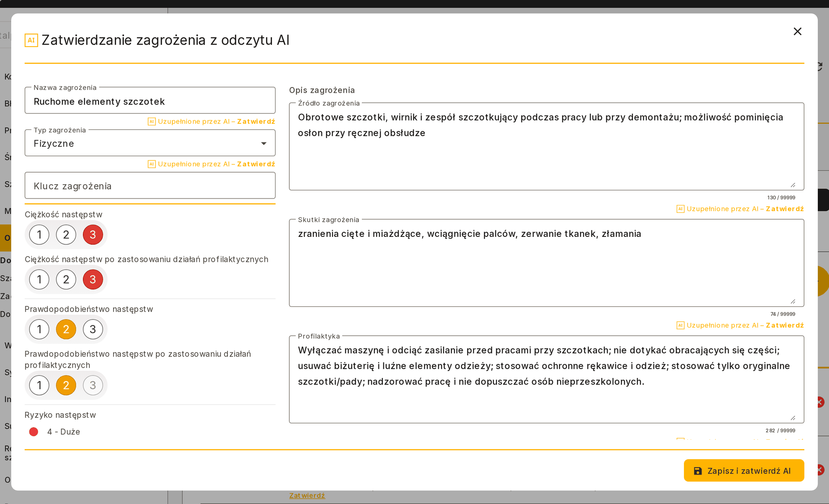The width and height of the screenshot is (829, 504).
Task: Click the dropdown arrow of Fizyczne
Action: coord(263,143)
